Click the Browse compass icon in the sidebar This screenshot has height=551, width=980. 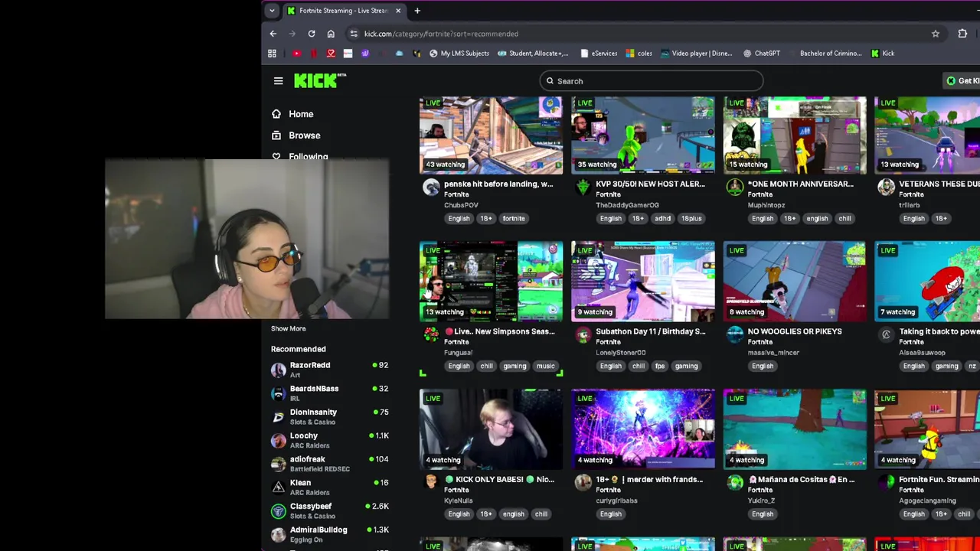pos(276,135)
